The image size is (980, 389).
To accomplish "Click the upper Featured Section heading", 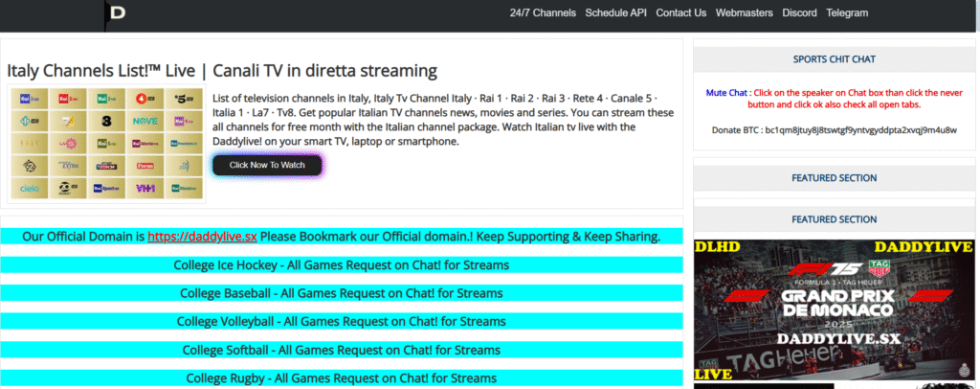I will [x=834, y=178].
